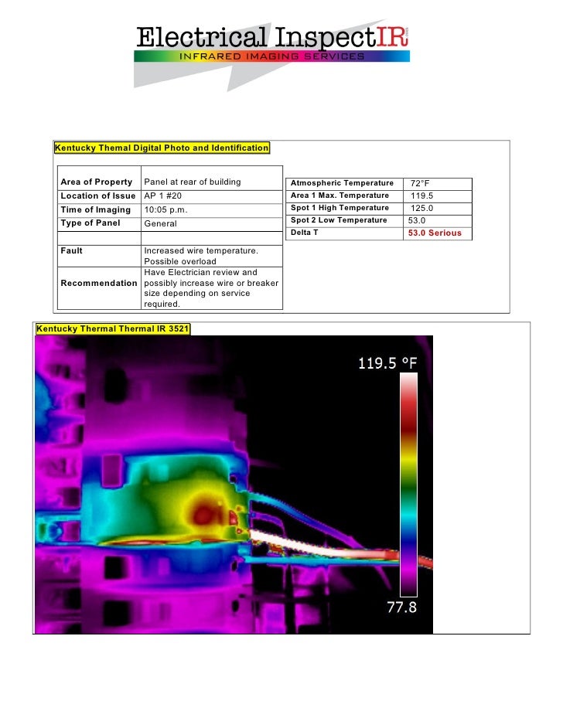Select the '53.0' low temperature value
The image size is (563, 728).
coord(417,220)
